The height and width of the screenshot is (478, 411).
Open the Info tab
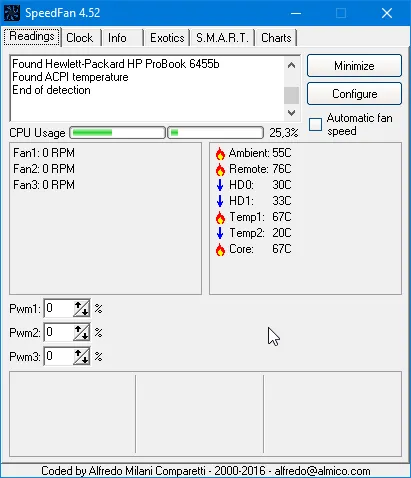[122, 38]
